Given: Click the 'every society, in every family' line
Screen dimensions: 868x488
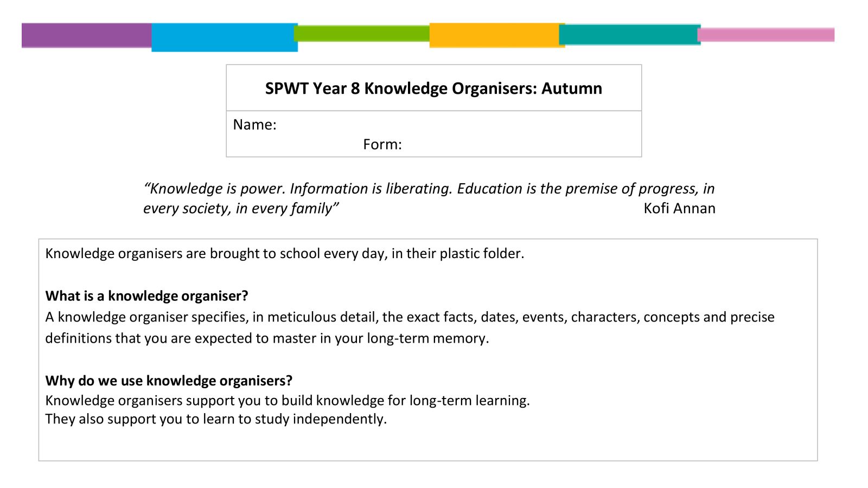Looking at the screenshot, I should (x=241, y=209).
